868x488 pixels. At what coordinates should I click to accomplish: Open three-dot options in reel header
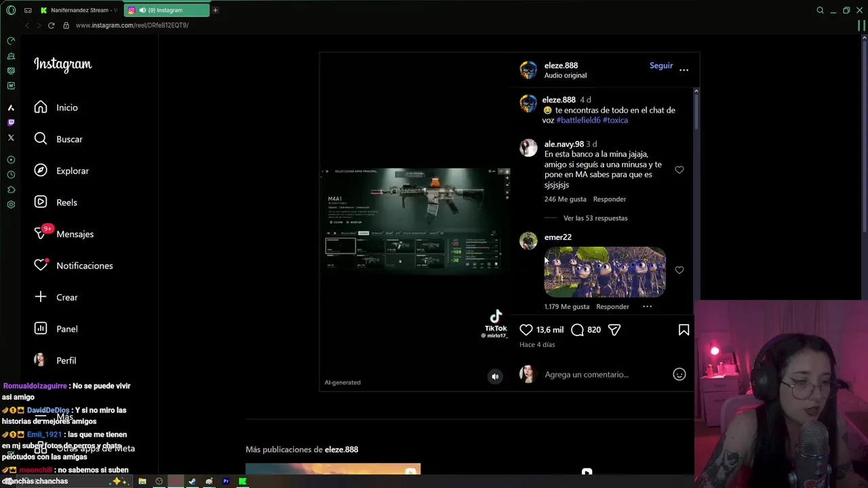[x=684, y=70]
